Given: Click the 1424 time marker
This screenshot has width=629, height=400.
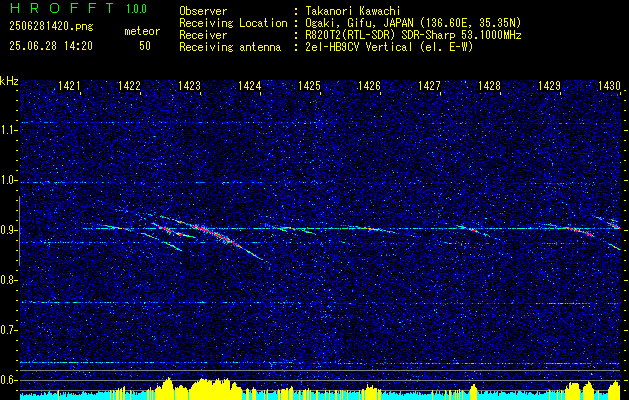Looking at the screenshot, I should [249, 85].
